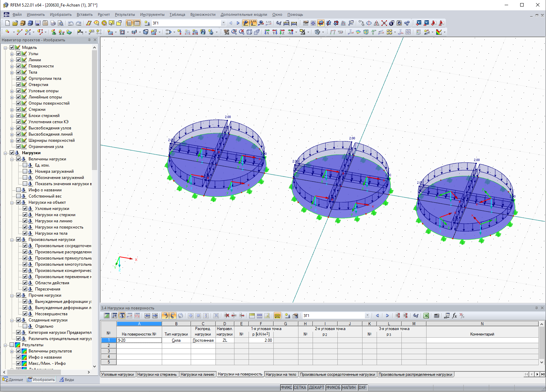Screen dimensions: 546x392
Task: Click the fx formula icon in table toolbar
Action: point(454,316)
